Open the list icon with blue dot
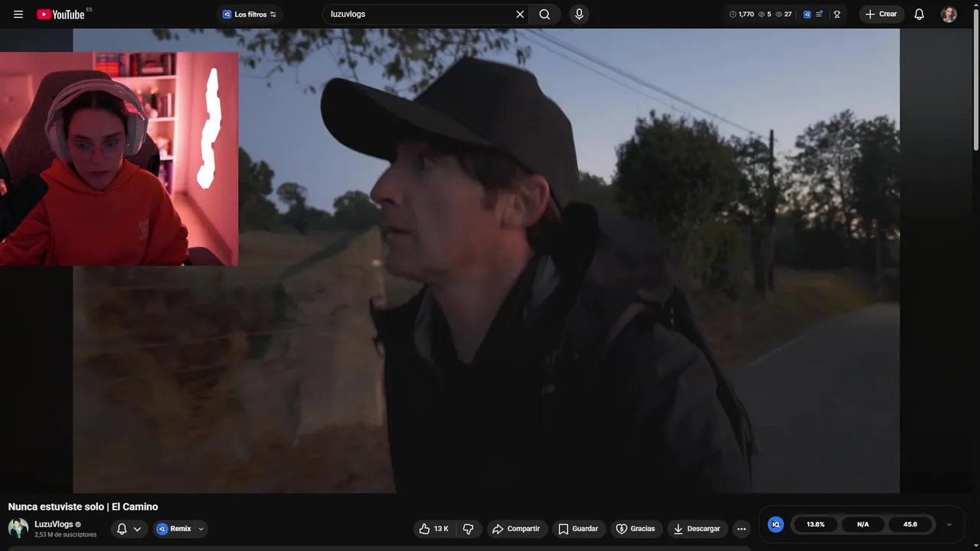 [x=820, y=15]
